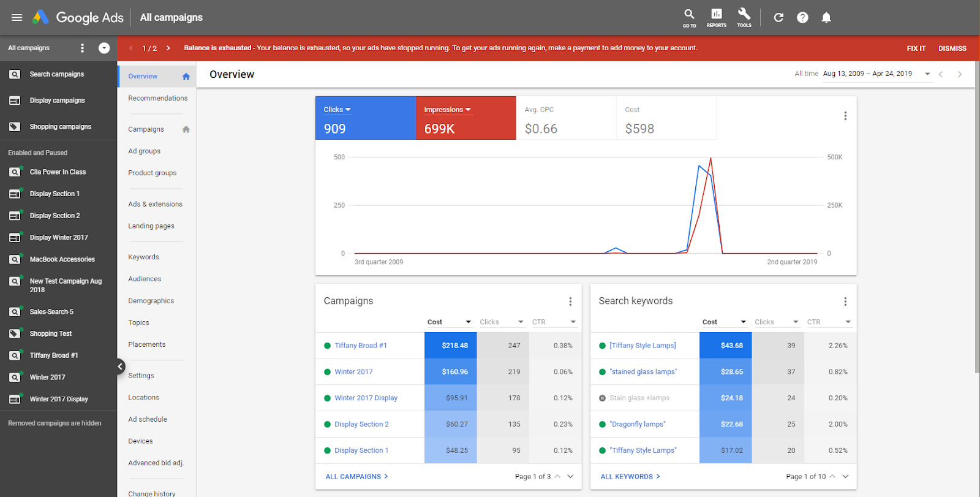Expand the Clicks metric dropdown
The width and height of the screenshot is (980, 497).
coord(337,110)
